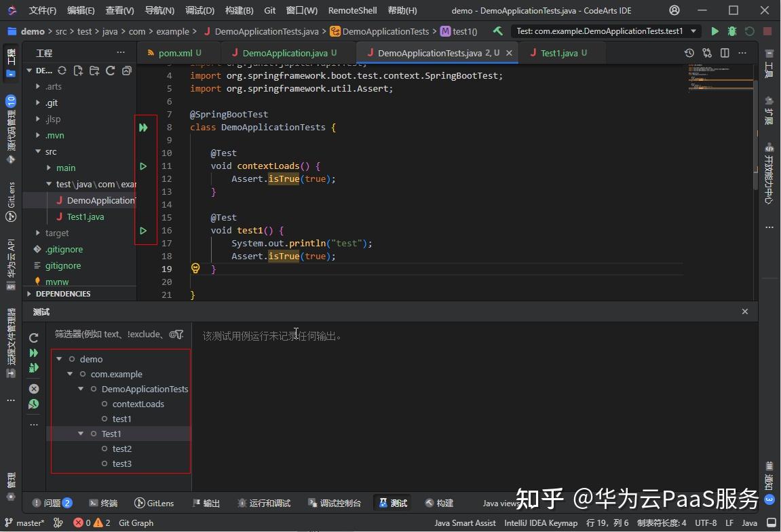Expand the .mvn folder

pyautogui.click(x=38, y=135)
